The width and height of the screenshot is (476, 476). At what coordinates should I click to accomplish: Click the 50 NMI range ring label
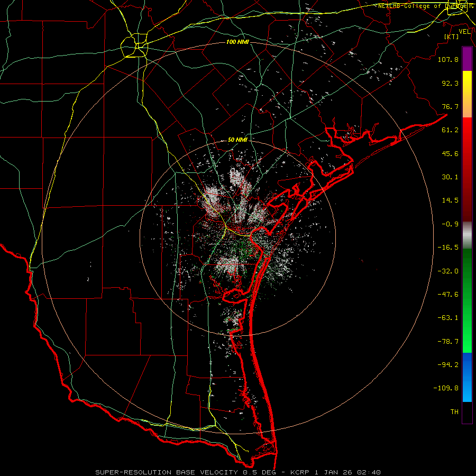click(237, 140)
